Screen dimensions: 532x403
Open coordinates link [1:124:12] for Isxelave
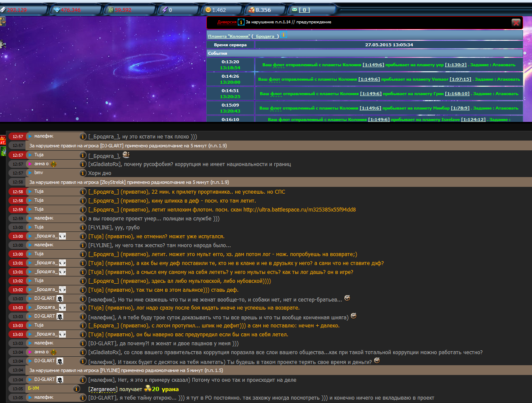(x=473, y=120)
